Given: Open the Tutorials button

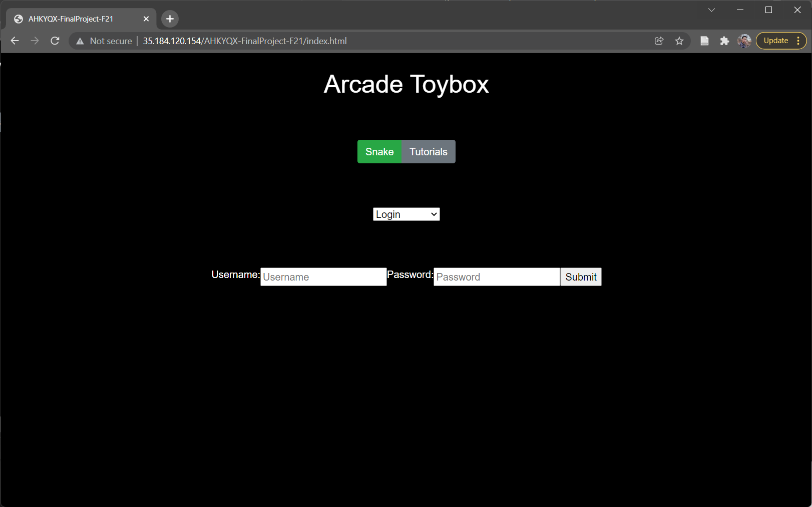Looking at the screenshot, I should (428, 152).
